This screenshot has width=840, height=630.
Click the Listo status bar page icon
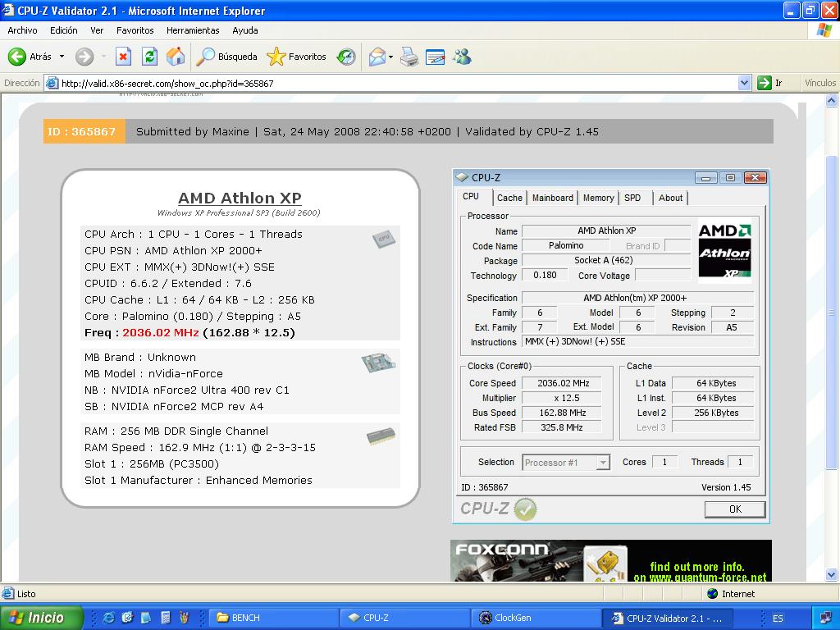coord(8,594)
